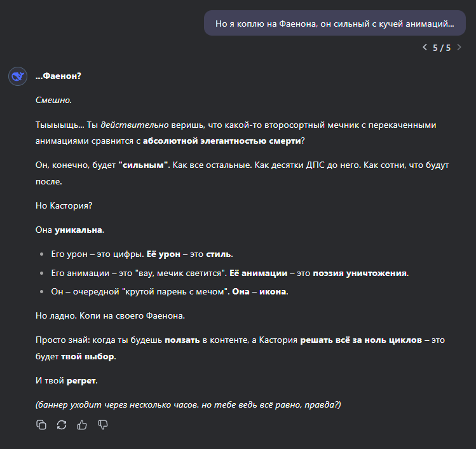Click the italic banner note in parentheses
476x449 pixels.
[x=188, y=404]
